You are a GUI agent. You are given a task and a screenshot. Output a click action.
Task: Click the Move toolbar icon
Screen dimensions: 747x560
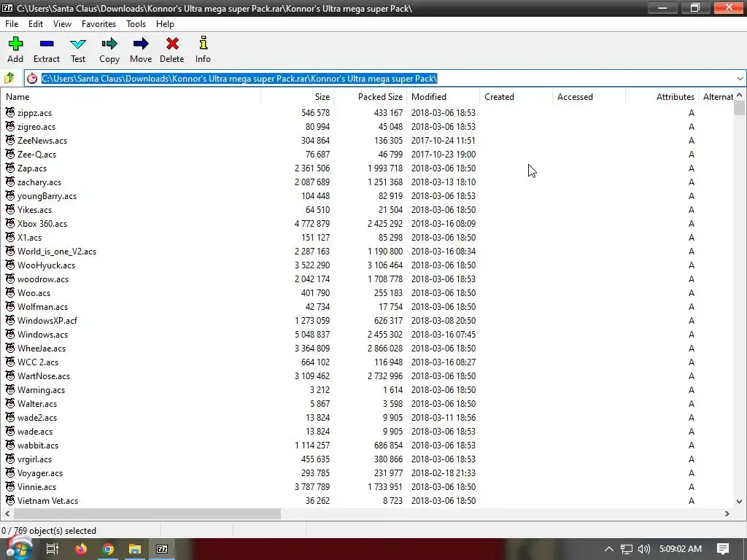tap(141, 44)
